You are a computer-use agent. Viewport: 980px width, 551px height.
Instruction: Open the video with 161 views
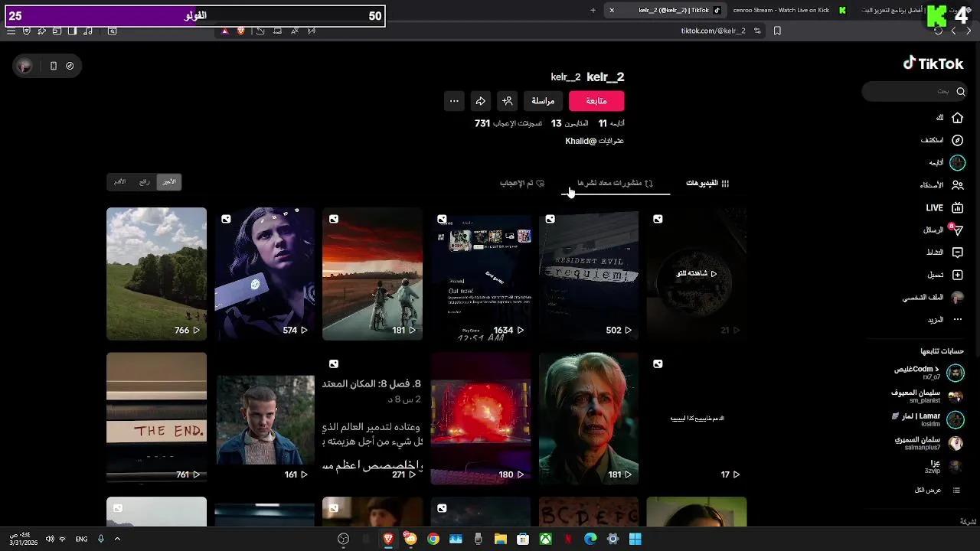pyautogui.click(x=265, y=418)
